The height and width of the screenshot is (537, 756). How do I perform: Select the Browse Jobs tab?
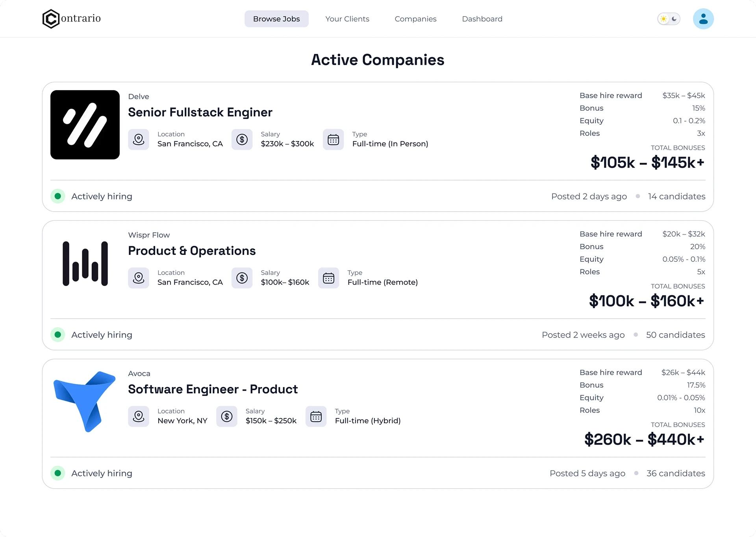click(276, 19)
